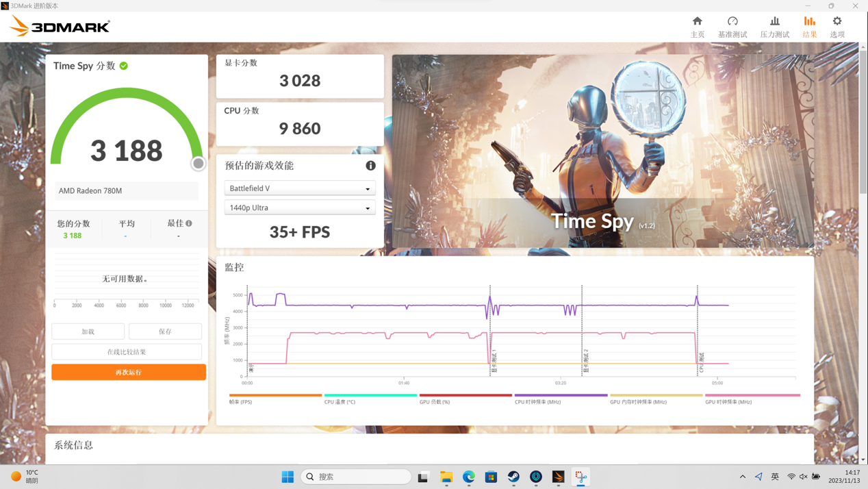Click the muted volume tray icon
The image size is (868, 489).
point(804,477)
